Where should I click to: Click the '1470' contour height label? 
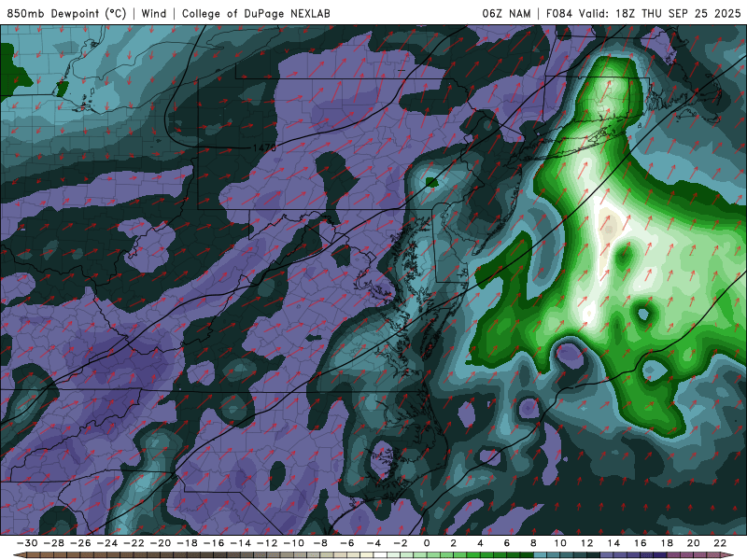pos(264,148)
